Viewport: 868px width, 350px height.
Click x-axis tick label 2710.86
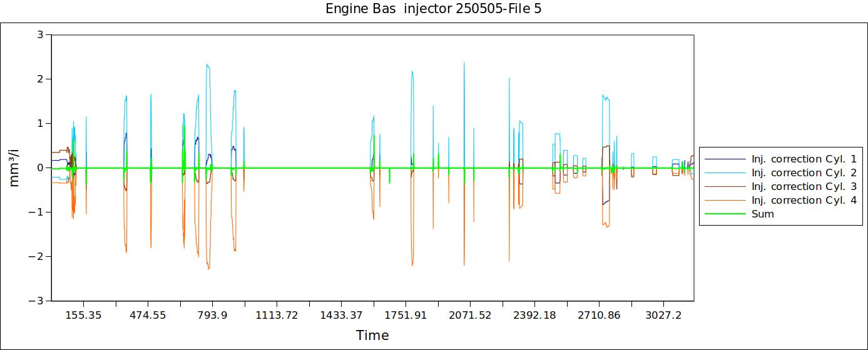[x=599, y=315]
